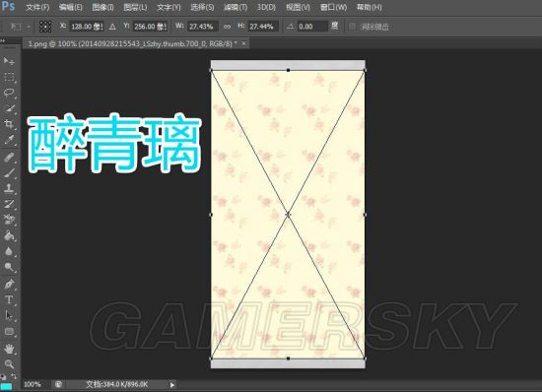Expand the collapsed toolbar double-arrow
This screenshot has height=392, width=542.
(x=3, y=41)
